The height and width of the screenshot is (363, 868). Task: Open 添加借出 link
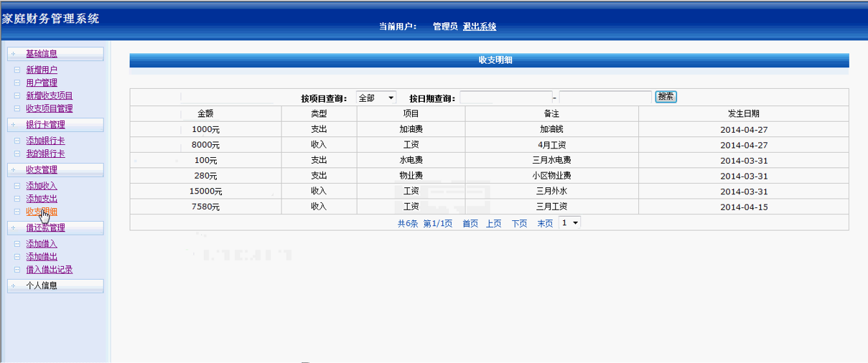42,257
